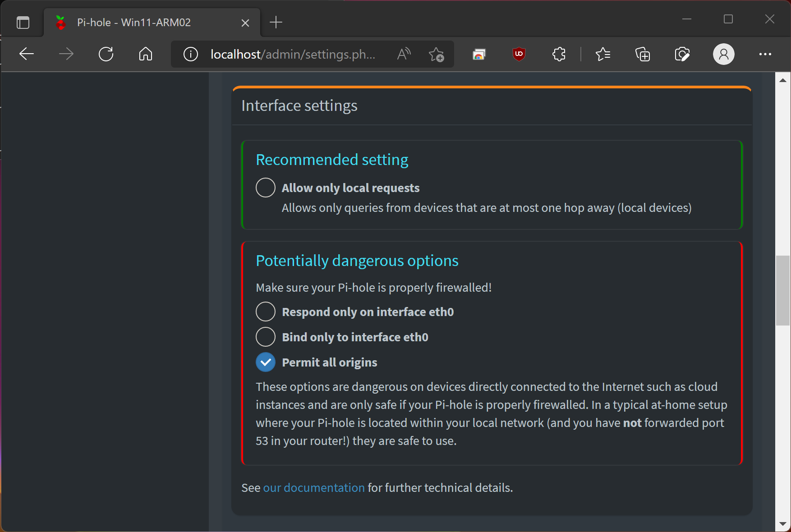Add this page to favorites
The height and width of the screenshot is (532, 791).
(436, 55)
